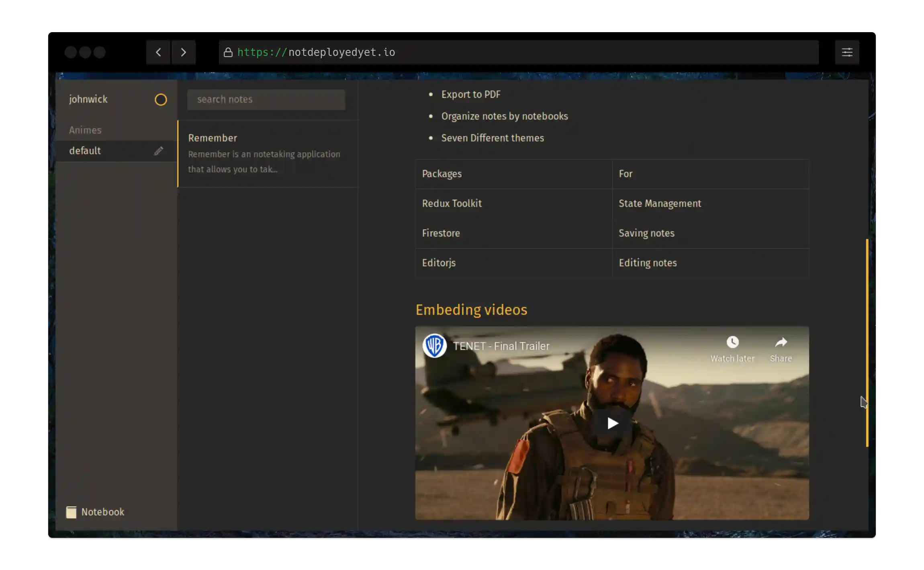Click the yellow vertical scrollbar

[867, 342]
